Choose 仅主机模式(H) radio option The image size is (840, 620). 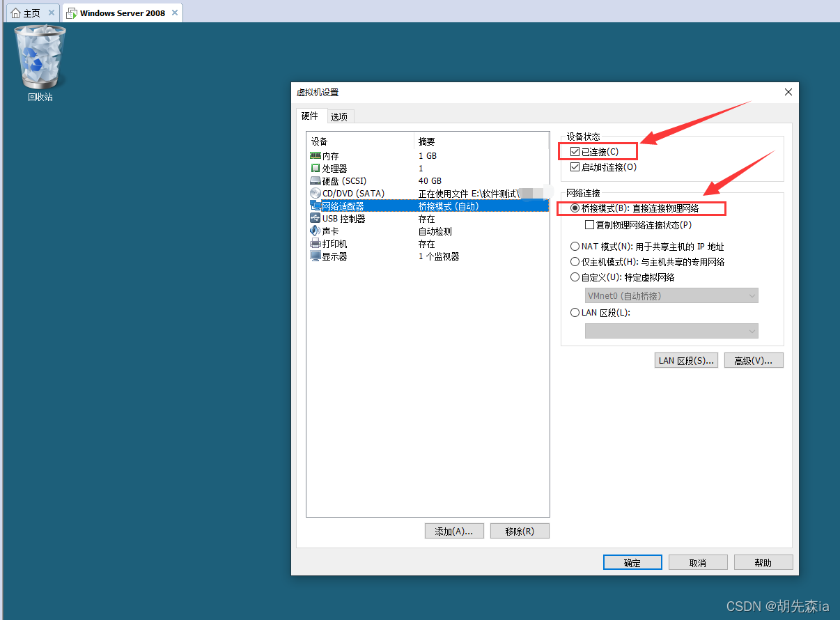pos(575,262)
